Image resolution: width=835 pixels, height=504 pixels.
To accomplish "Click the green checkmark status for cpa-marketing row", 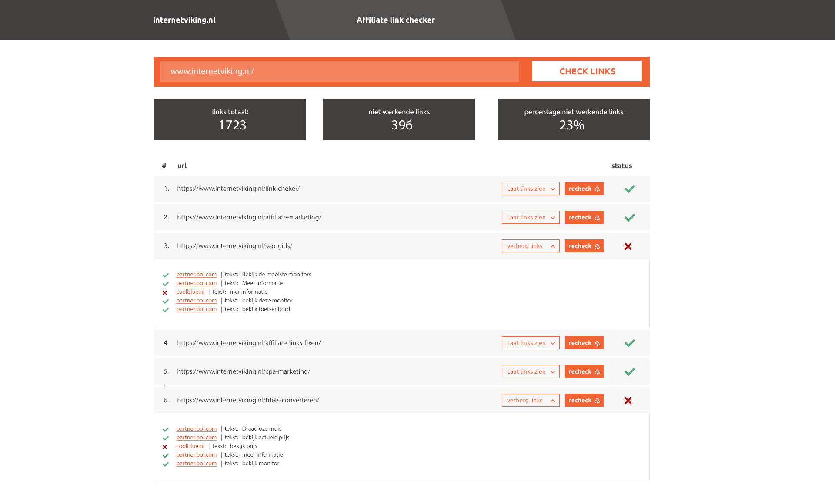I will pos(629,371).
